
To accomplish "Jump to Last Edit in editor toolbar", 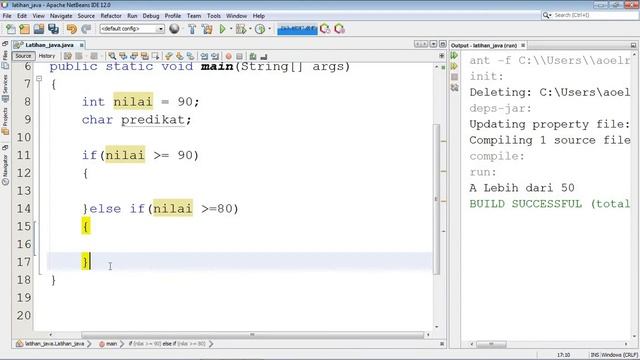I will click(68, 56).
